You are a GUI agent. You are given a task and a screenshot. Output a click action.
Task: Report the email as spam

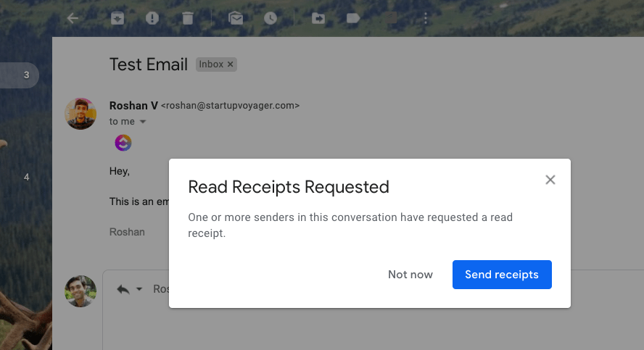(x=152, y=19)
